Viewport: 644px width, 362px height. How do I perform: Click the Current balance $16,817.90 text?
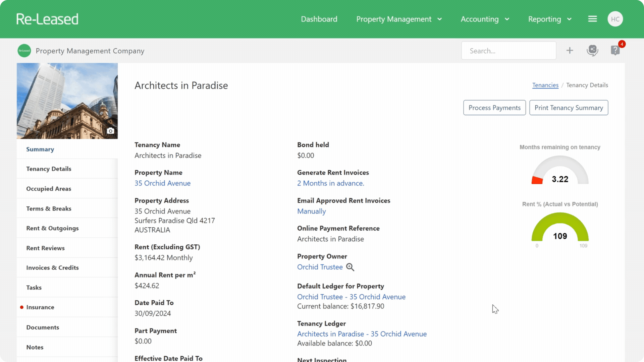pyautogui.click(x=340, y=306)
